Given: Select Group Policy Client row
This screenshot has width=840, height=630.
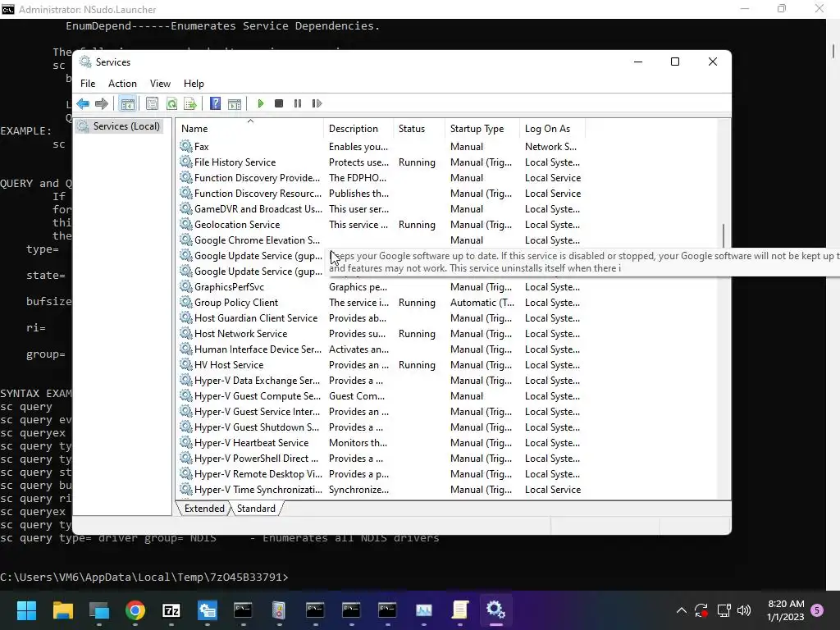Looking at the screenshot, I should pos(381,302).
